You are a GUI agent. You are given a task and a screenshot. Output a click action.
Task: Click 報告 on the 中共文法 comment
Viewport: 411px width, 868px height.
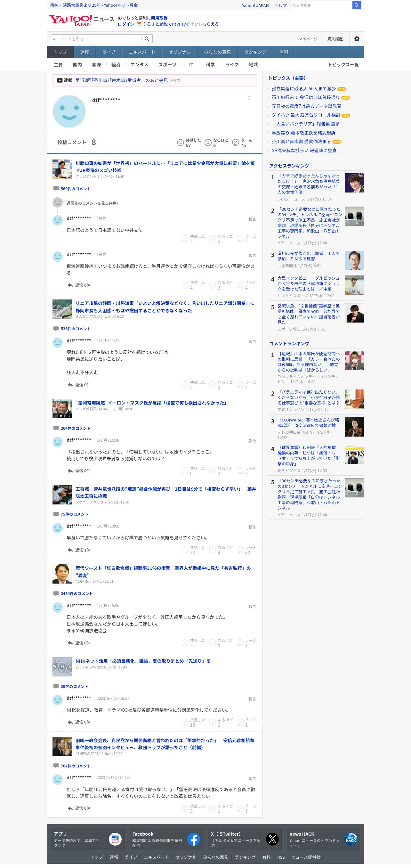252,219
